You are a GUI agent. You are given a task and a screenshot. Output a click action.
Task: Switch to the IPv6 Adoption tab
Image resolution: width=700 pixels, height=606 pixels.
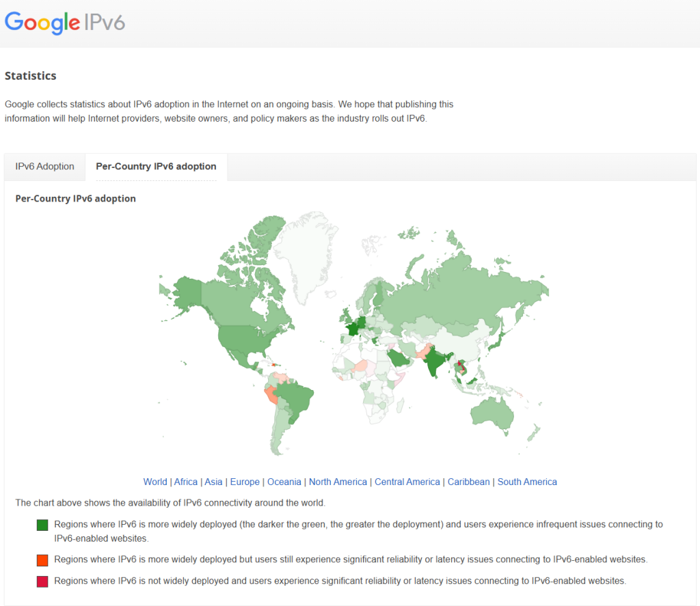click(45, 167)
